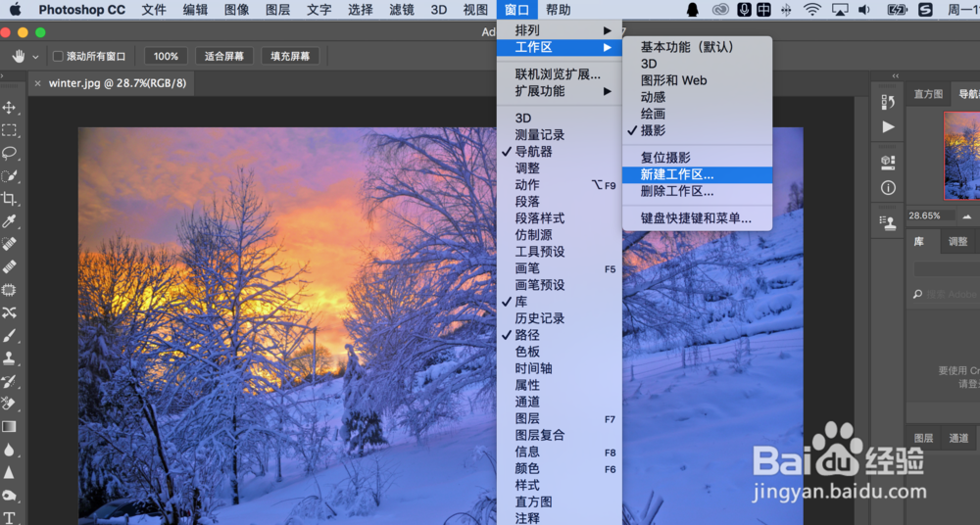Image resolution: width=980 pixels, height=525 pixels.
Task: Switch to the 通道 tab
Action: click(958, 438)
